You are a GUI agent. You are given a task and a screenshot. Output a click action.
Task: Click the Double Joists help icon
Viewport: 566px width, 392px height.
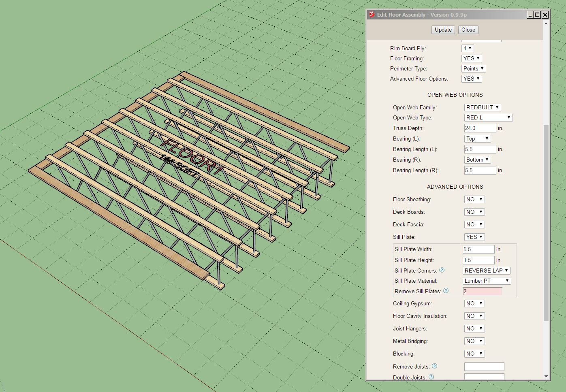pyautogui.click(x=431, y=377)
